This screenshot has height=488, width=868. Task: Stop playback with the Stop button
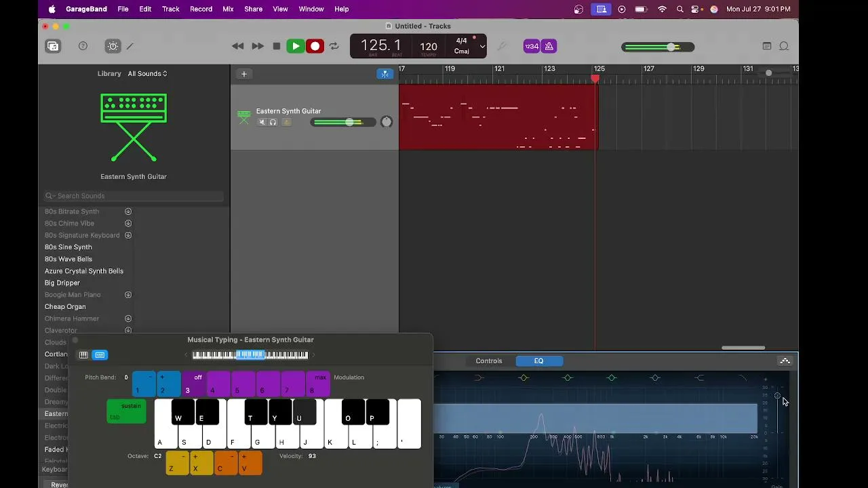pos(277,46)
